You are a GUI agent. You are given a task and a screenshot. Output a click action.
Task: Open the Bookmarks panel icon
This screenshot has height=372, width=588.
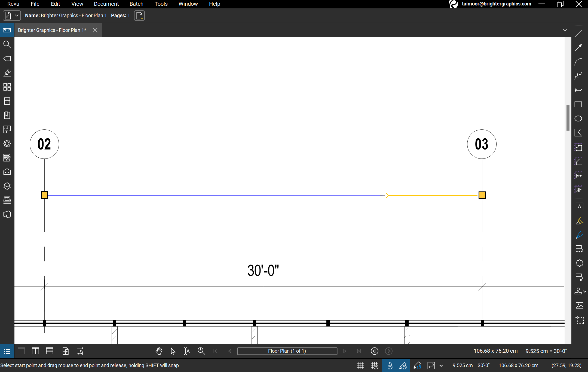pos(7,115)
